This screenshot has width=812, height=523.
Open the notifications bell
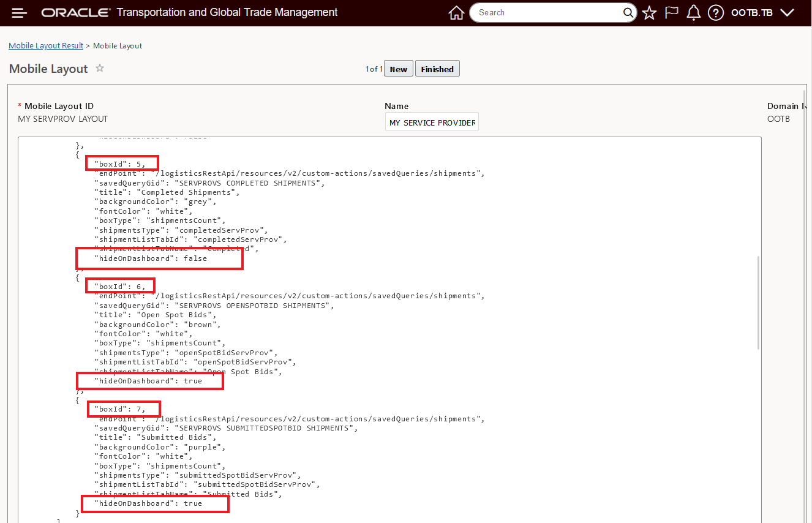tap(693, 13)
